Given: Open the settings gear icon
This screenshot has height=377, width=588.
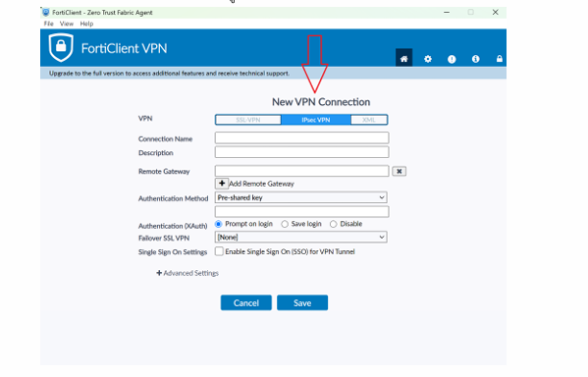Looking at the screenshot, I should [428, 59].
